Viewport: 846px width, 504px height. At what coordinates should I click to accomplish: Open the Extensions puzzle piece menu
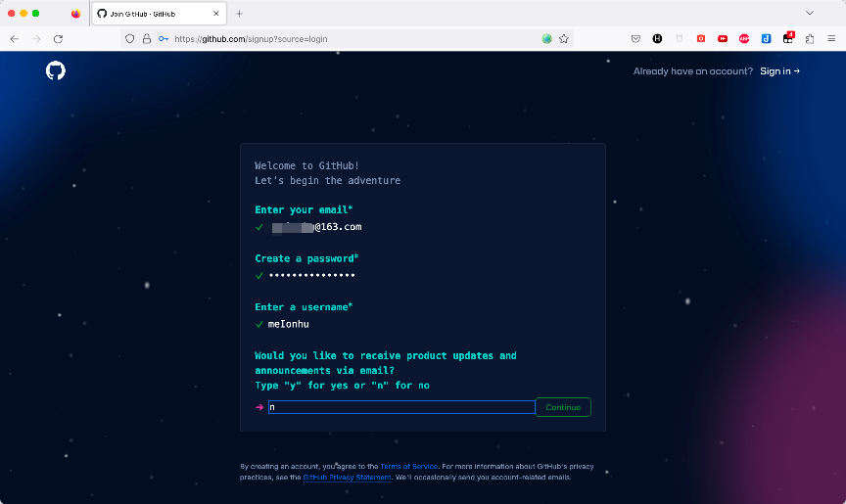[x=810, y=39]
